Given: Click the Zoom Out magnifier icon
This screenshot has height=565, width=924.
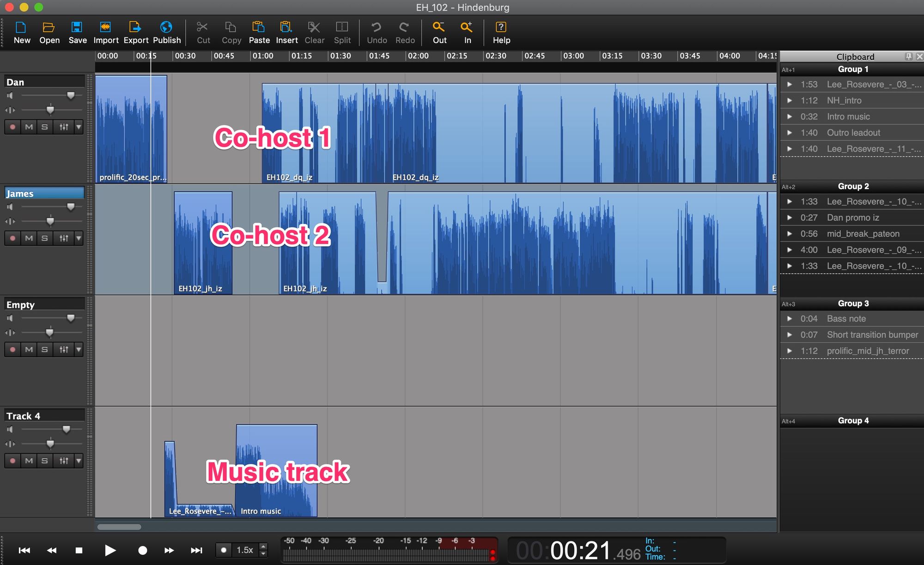Looking at the screenshot, I should coord(439,27).
